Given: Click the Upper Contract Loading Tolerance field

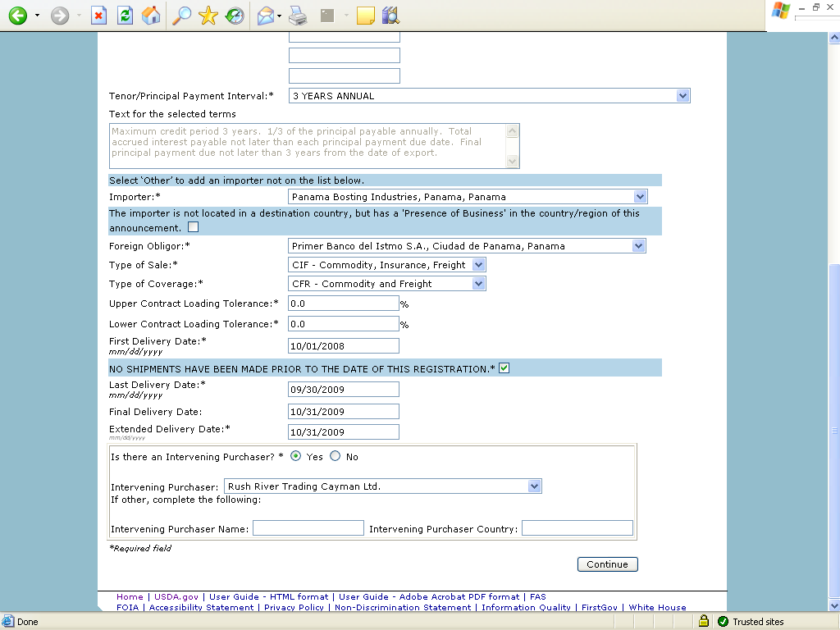Looking at the screenshot, I should 344,304.
